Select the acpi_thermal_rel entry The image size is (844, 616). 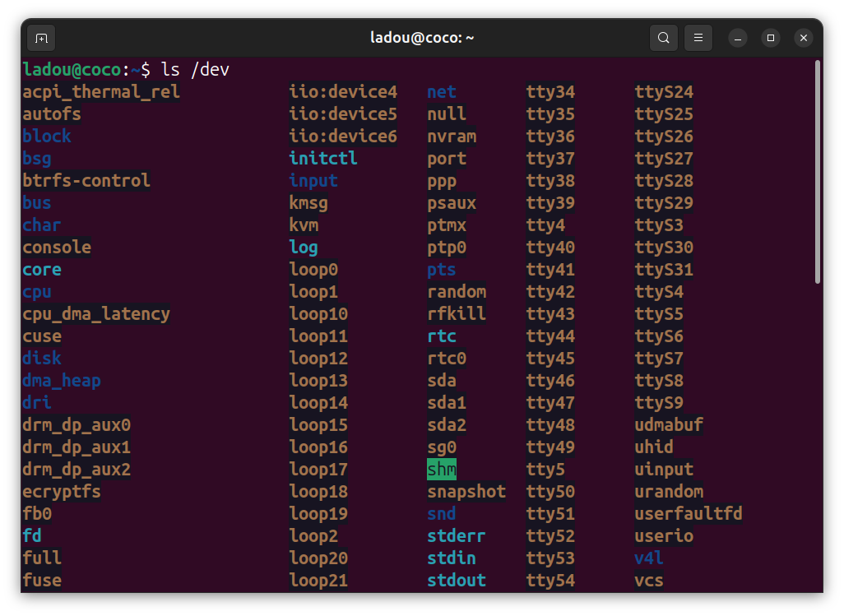coord(101,92)
